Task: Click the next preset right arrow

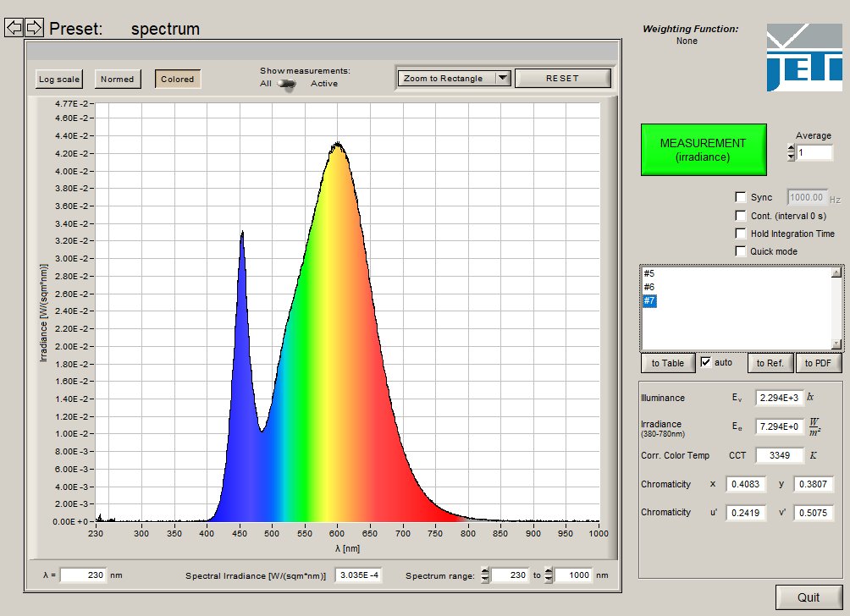Action: pyautogui.click(x=34, y=28)
